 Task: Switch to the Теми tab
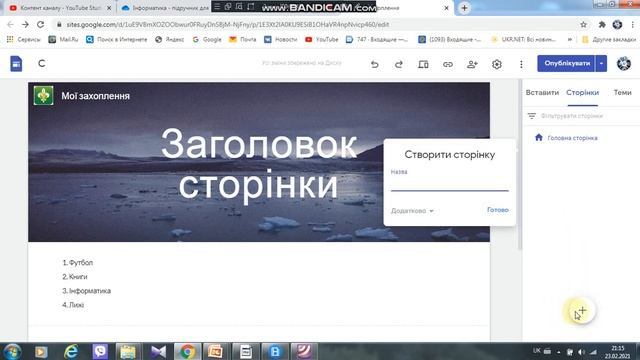click(622, 93)
